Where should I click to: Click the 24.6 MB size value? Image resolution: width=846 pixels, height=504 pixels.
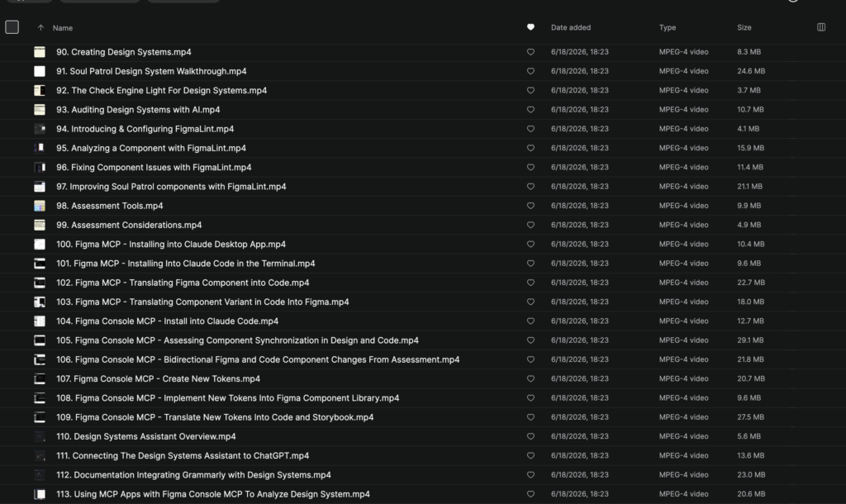[751, 71]
